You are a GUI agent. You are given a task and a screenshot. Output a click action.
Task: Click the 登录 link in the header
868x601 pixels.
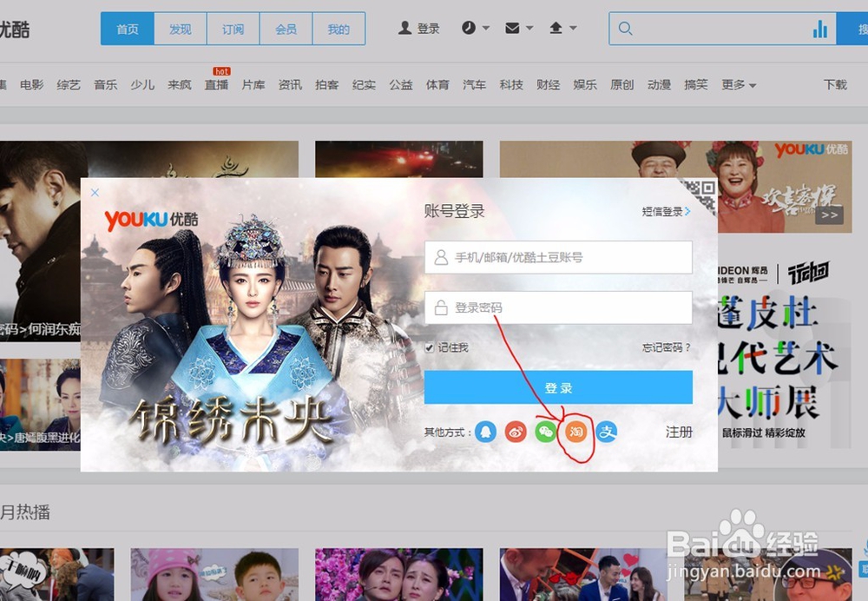click(x=428, y=29)
